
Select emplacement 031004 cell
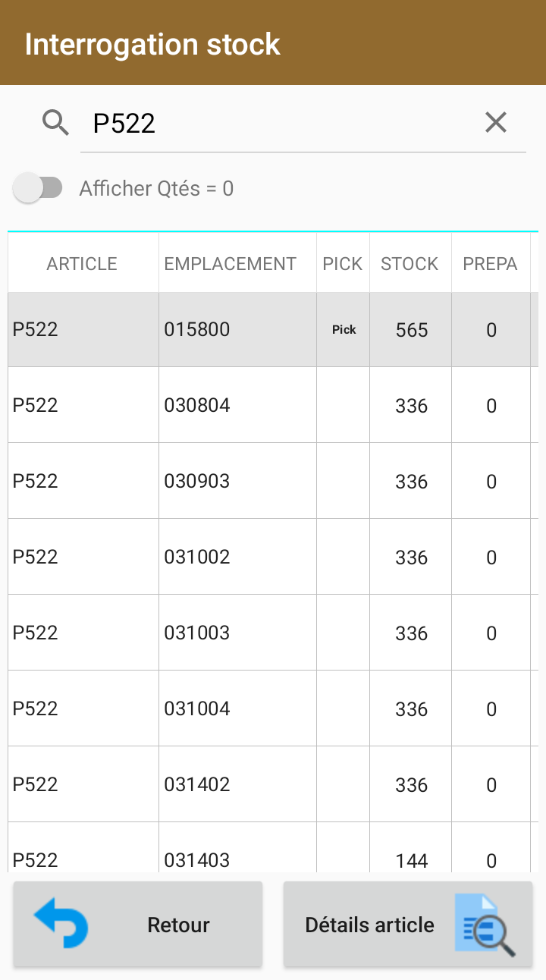[x=237, y=708]
